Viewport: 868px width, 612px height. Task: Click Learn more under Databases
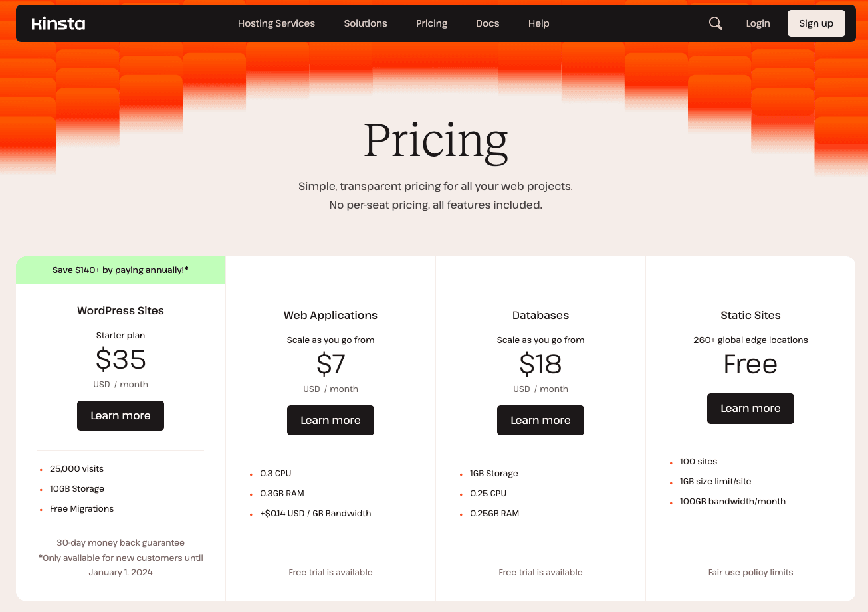coord(540,420)
